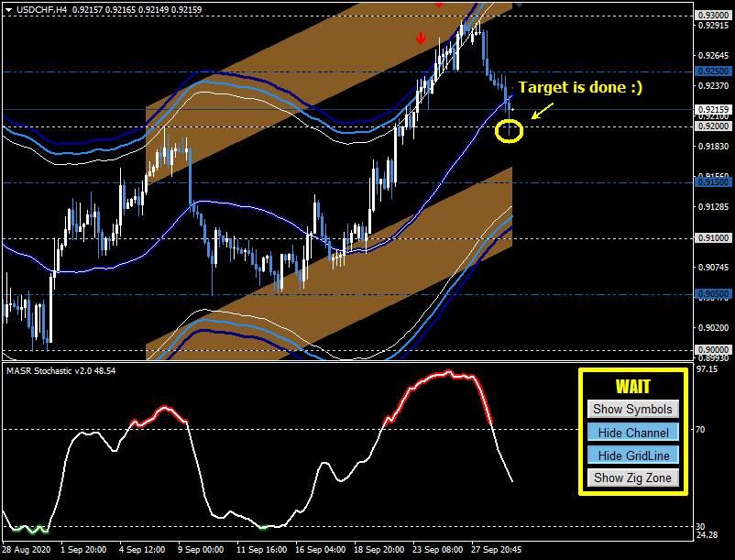Image resolution: width=735 pixels, height=560 pixels.
Task: Click the stochastic 30 level label
Action: (700, 527)
